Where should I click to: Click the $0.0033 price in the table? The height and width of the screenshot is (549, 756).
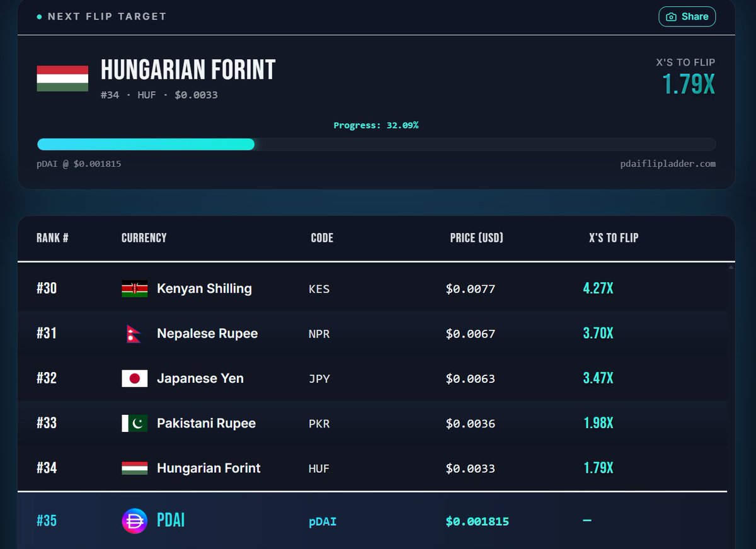click(471, 468)
